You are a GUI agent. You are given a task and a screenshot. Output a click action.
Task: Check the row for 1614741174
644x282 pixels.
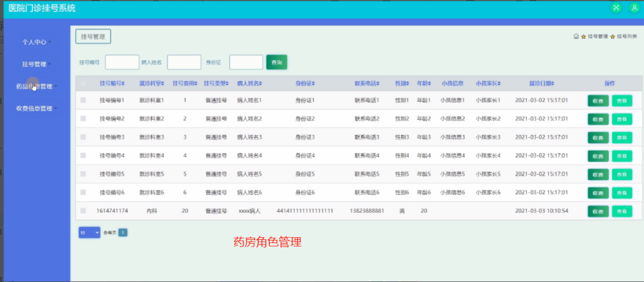pyautogui.click(x=83, y=211)
